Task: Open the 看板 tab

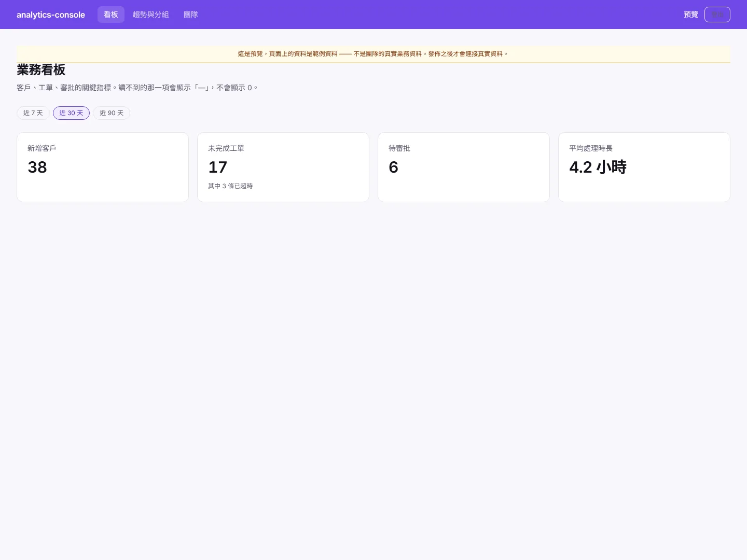Action: [111, 15]
